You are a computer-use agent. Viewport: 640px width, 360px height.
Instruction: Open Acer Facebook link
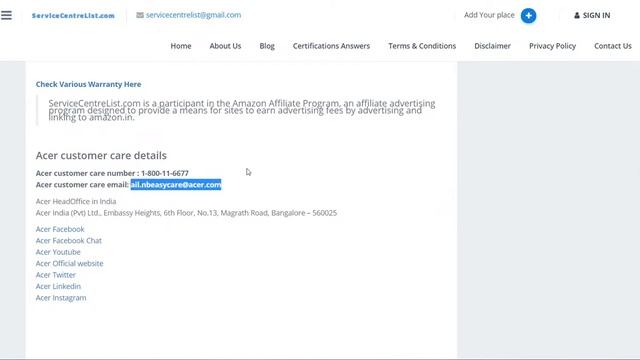60,229
